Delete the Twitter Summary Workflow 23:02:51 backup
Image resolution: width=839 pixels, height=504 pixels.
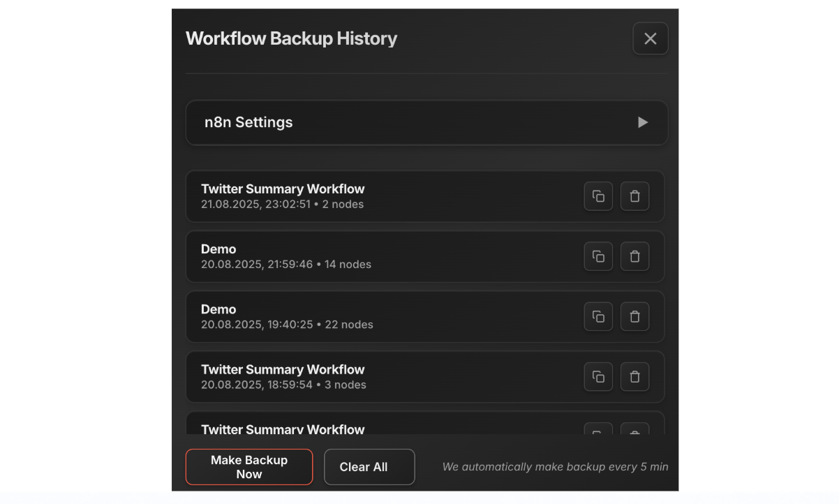pos(634,196)
